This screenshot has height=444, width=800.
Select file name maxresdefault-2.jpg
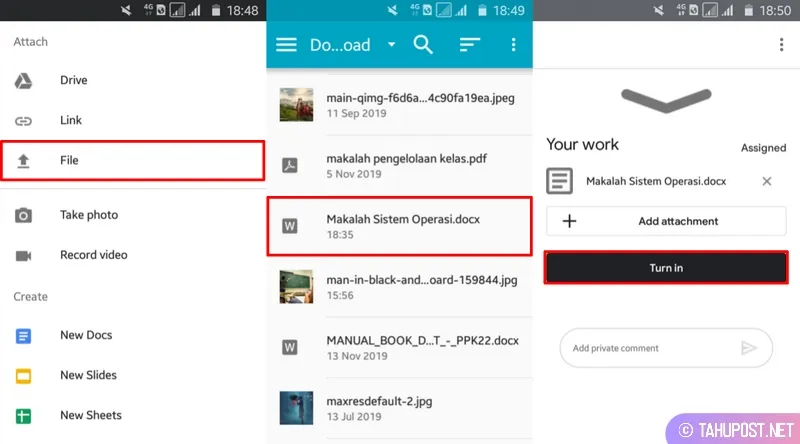coord(379,402)
